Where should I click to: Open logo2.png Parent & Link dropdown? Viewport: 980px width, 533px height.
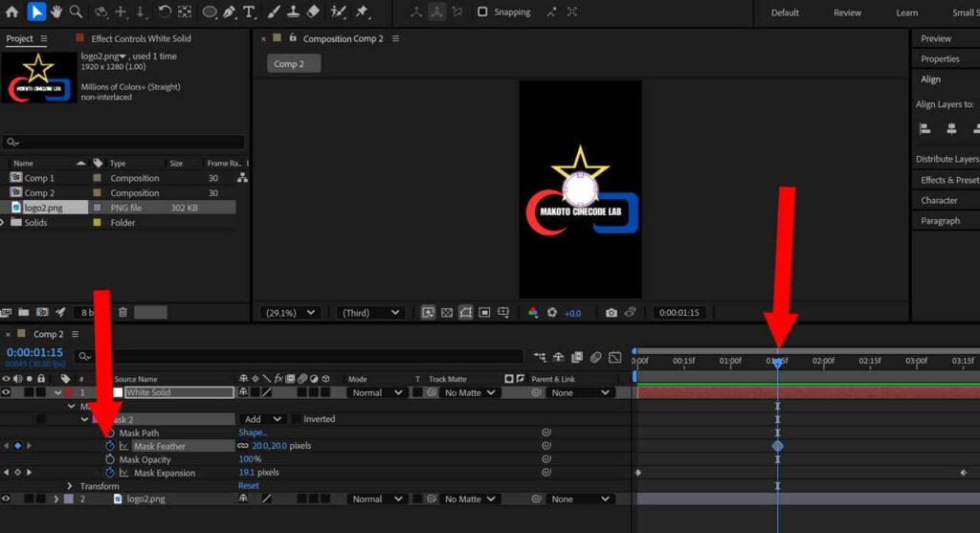[x=579, y=499]
